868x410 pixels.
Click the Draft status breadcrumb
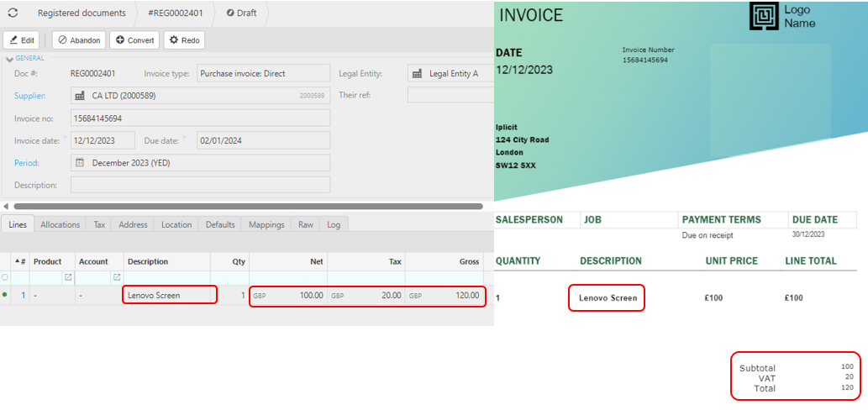242,13
